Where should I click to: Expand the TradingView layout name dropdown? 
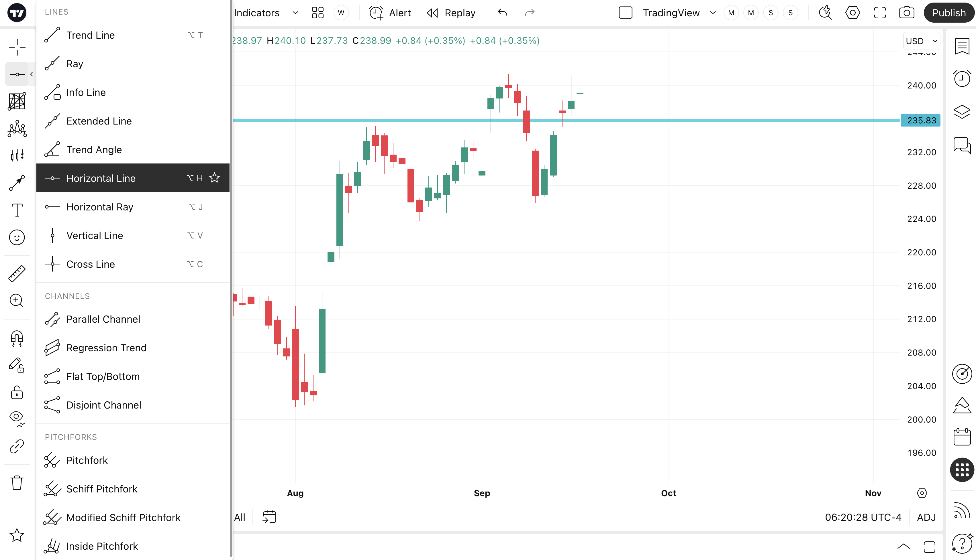point(713,13)
